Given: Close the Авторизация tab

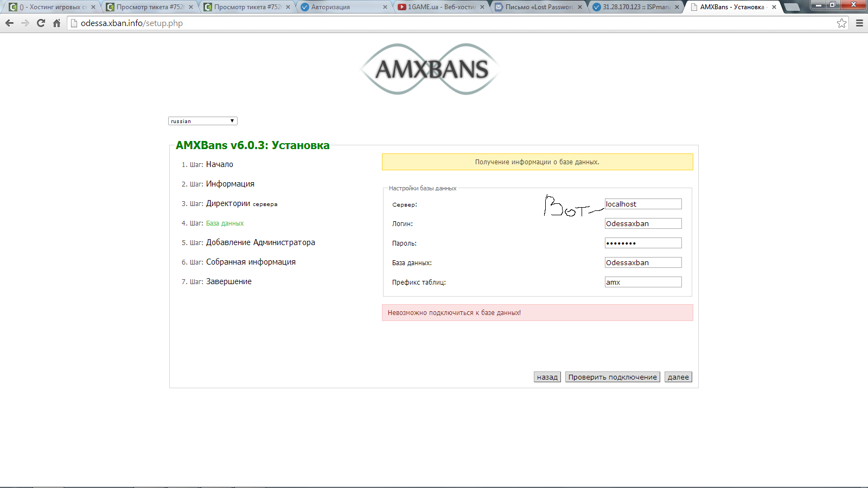Looking at the screenshot, I should coord(385,7).
